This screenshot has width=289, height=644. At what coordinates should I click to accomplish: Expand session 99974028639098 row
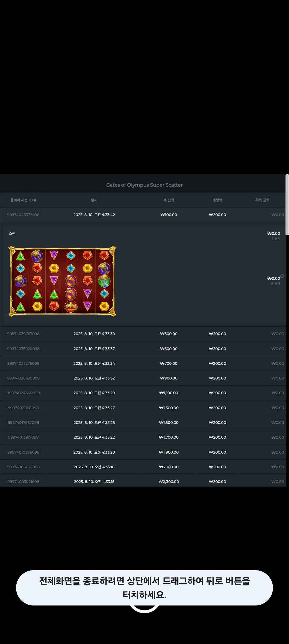pos(143,378)
